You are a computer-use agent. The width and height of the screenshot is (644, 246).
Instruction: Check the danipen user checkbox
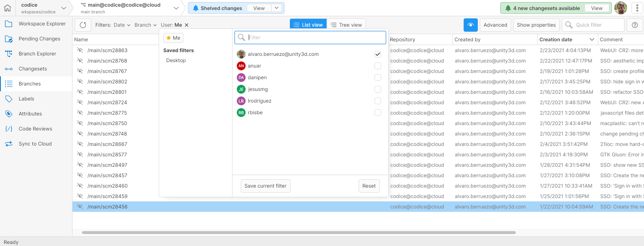point(378,77)
